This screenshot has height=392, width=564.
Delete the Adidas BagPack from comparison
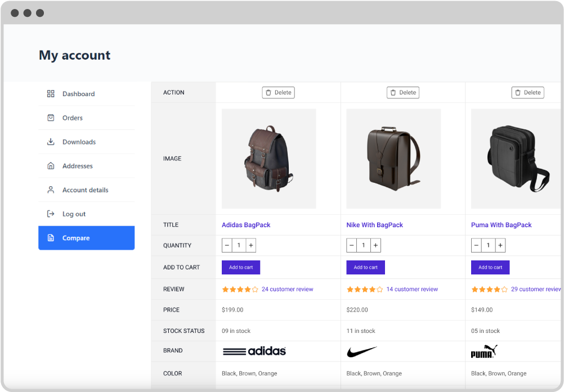(x=279, y=93)
